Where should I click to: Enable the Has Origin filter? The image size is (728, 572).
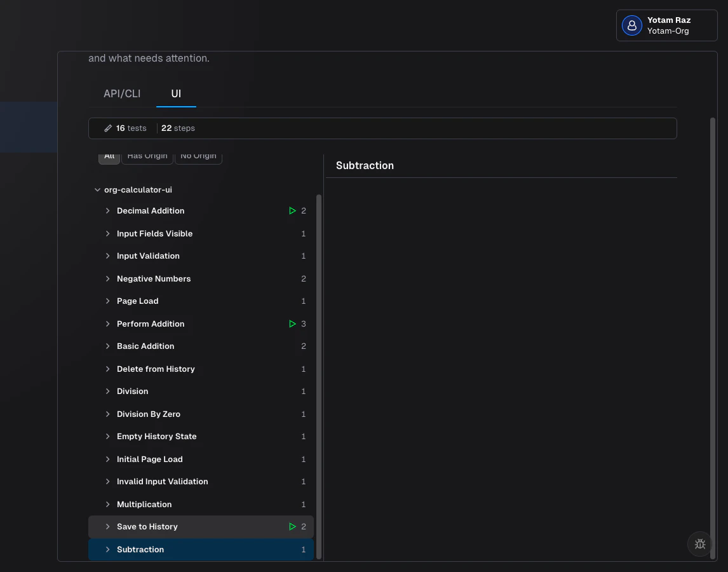click(147, 156)
